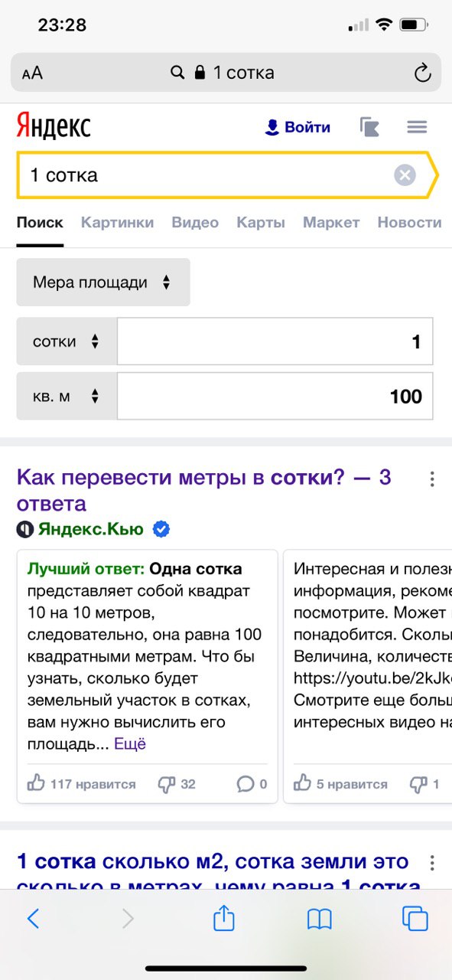
Task: Open comments on the best answer
Action: point(252,784)
